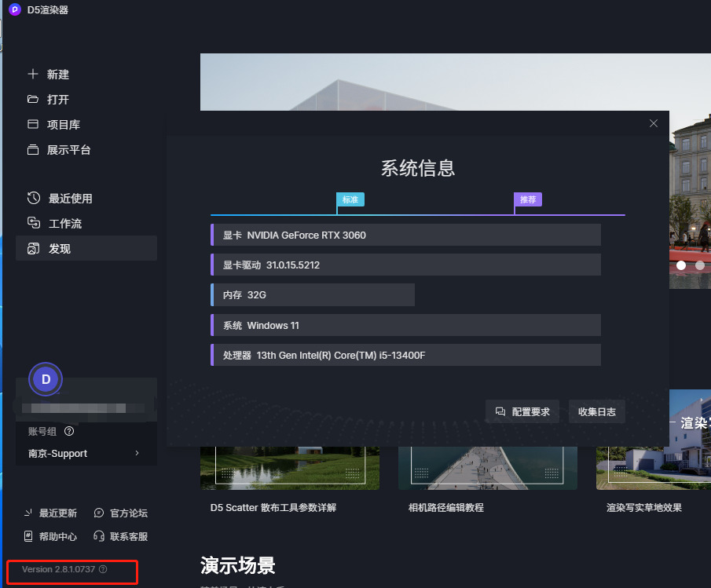Select the 发现 section label

[60, 249]
